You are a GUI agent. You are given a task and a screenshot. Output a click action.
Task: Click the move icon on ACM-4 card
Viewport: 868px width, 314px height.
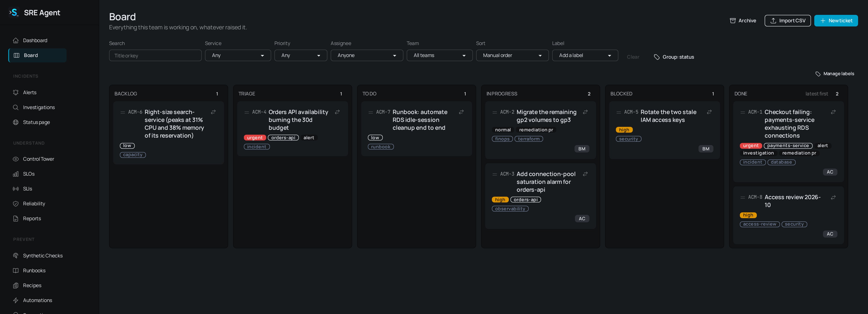coord(337,112)
